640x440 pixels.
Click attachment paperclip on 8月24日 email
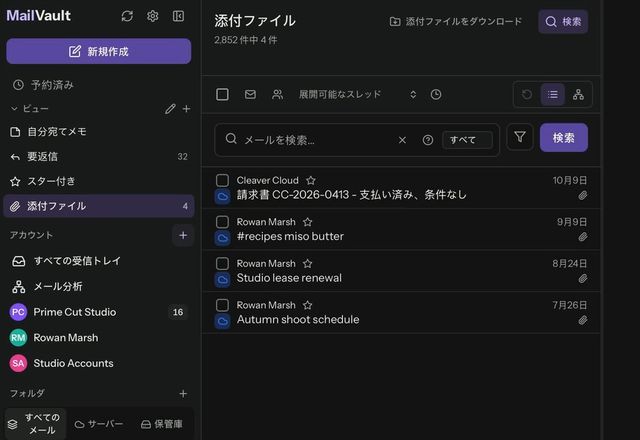click(583, 278)
